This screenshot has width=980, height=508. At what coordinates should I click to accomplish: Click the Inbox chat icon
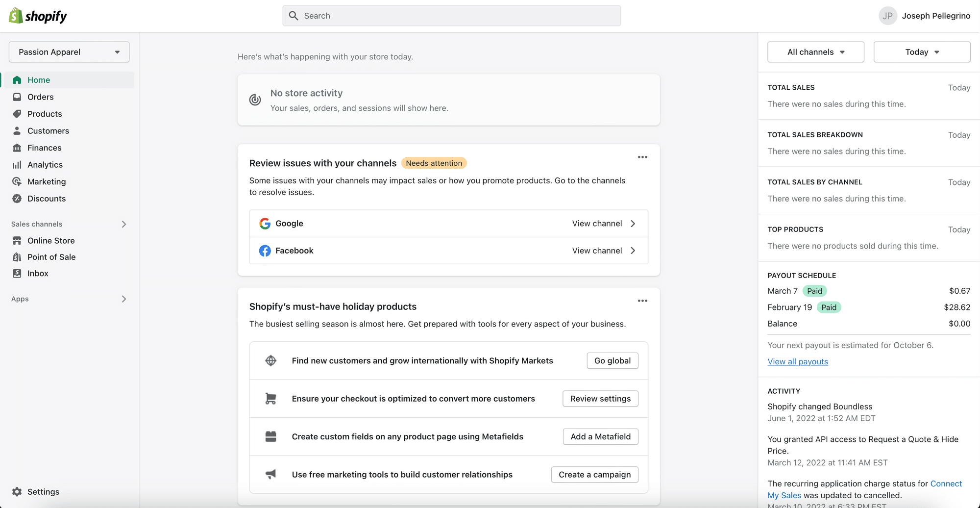(x=17, y=274)
